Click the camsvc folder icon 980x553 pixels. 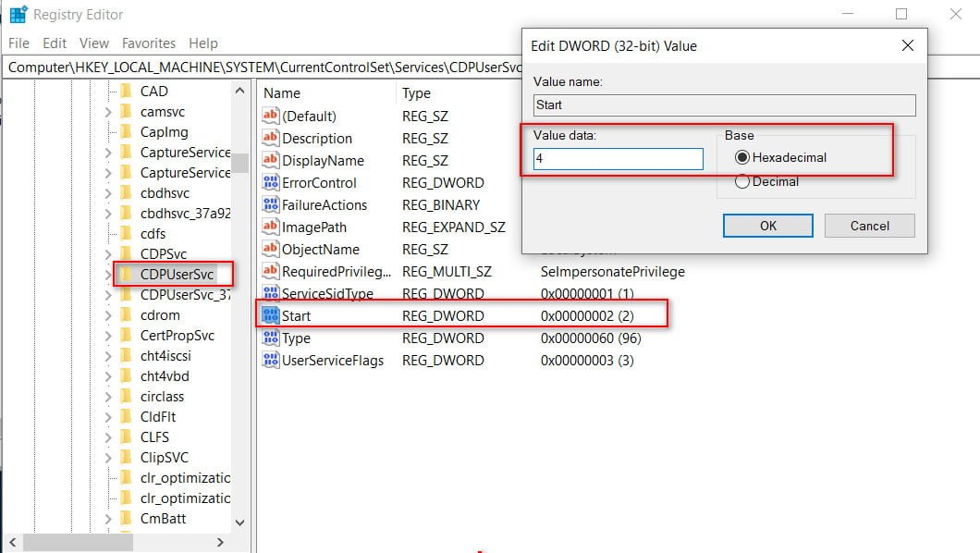(126, 111)
